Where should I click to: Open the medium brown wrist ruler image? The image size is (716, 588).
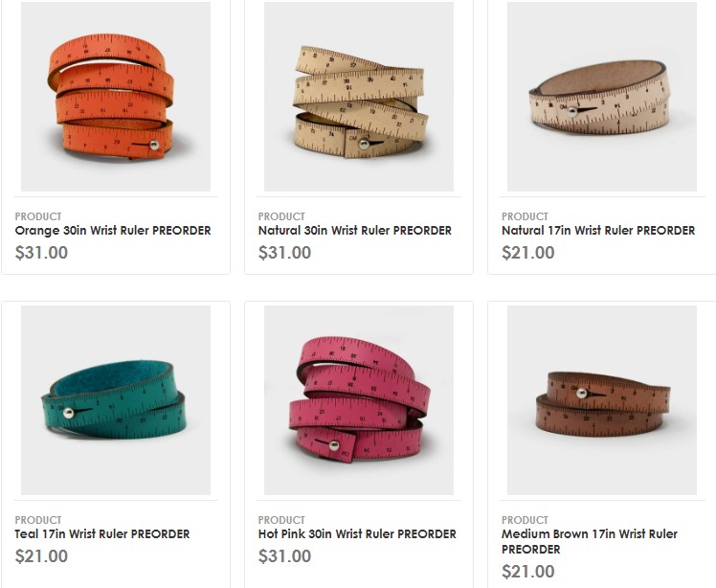click(602, 400)
